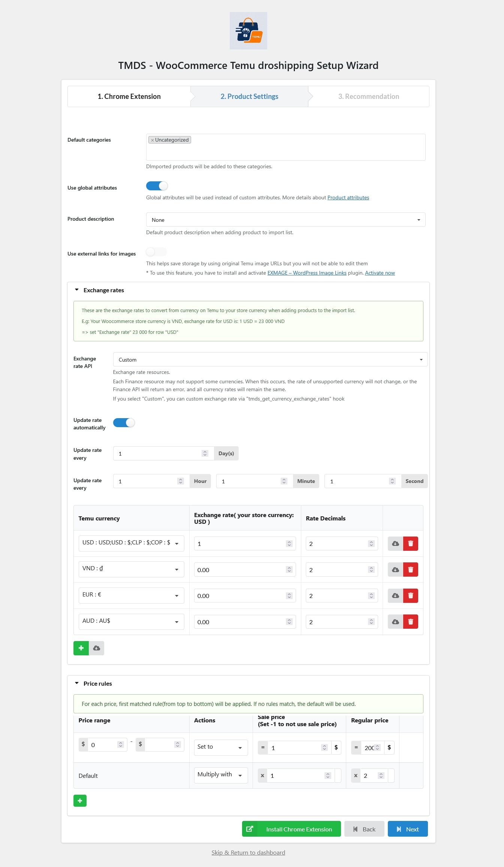
Task: Add a new price rule row
Action: tap(80, 801)
